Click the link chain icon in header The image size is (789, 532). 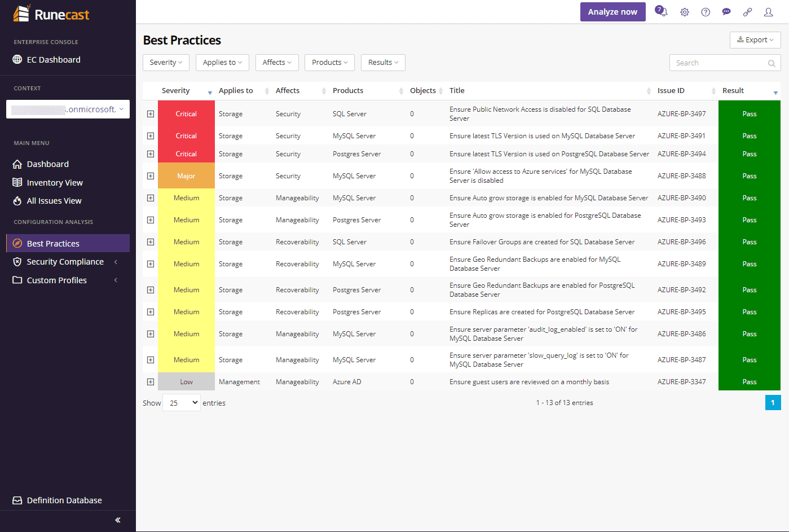click(747, 12)
